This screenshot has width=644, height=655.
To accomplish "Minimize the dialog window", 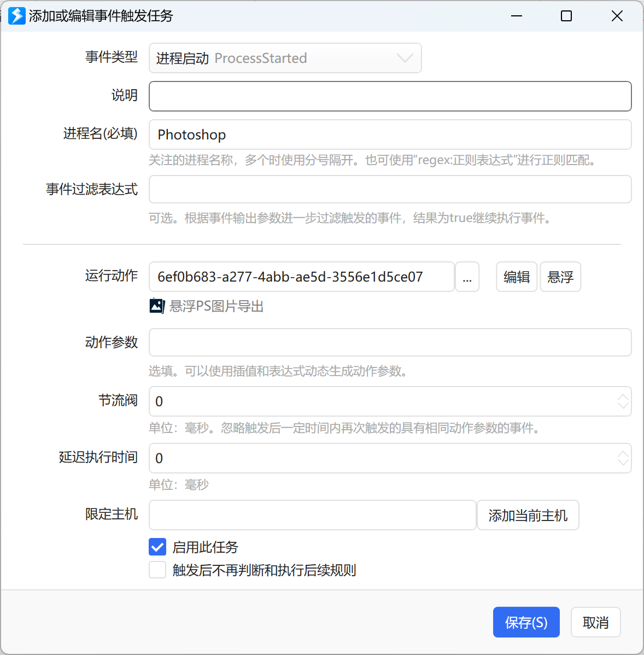I will point(517,16).
